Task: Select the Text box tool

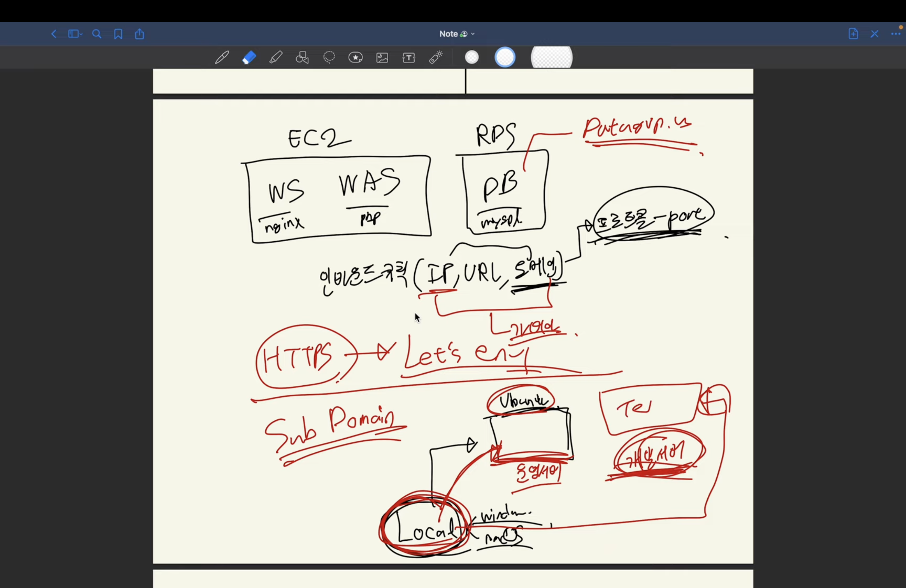Action: (409, 57)
